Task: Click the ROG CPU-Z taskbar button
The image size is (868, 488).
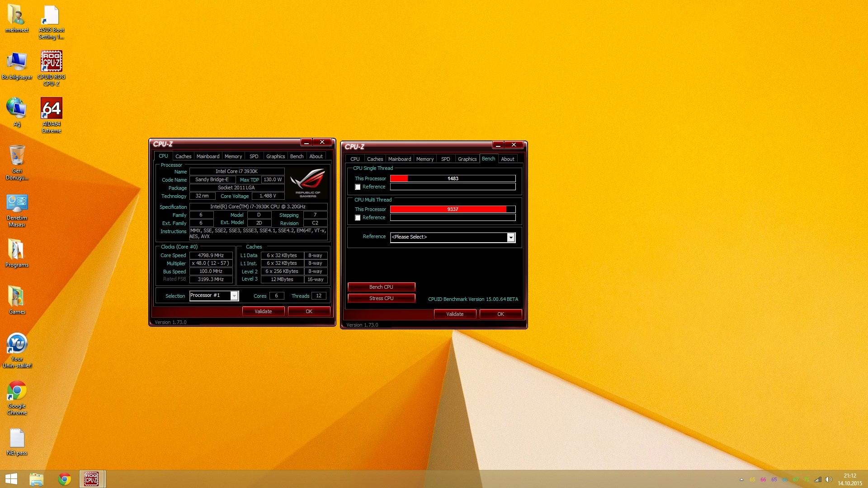Action: (92, 479)
